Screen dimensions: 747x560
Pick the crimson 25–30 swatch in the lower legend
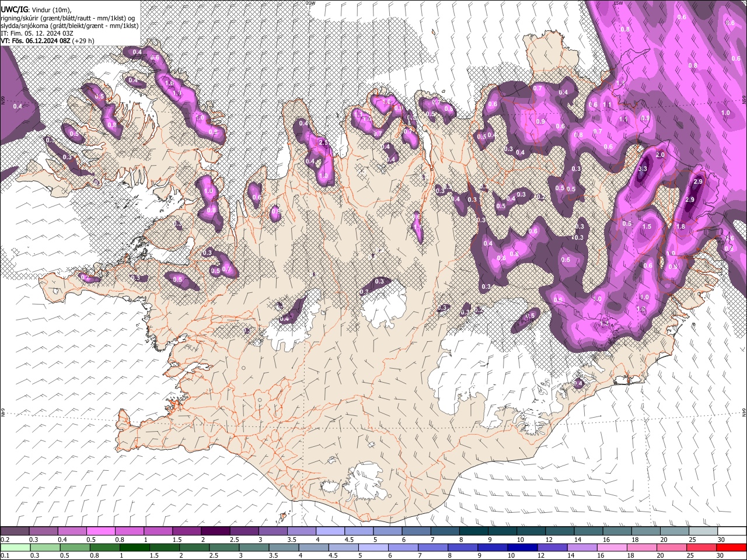point(701,547)
